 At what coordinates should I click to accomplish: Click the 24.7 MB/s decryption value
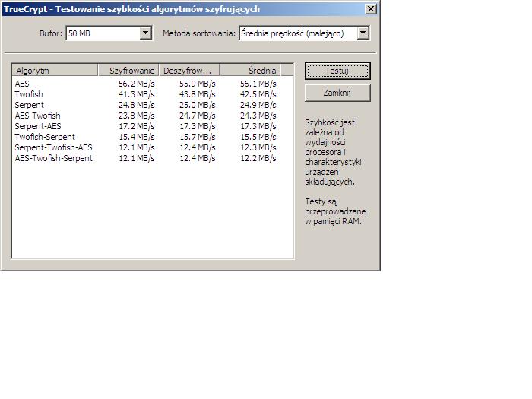pos(197,116)
